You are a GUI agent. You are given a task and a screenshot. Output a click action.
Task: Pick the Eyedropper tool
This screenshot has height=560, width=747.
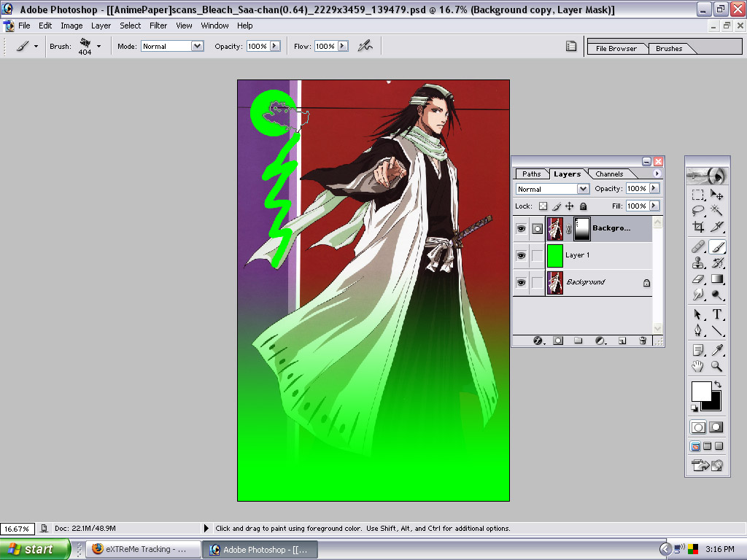click(x=716, y=351)
